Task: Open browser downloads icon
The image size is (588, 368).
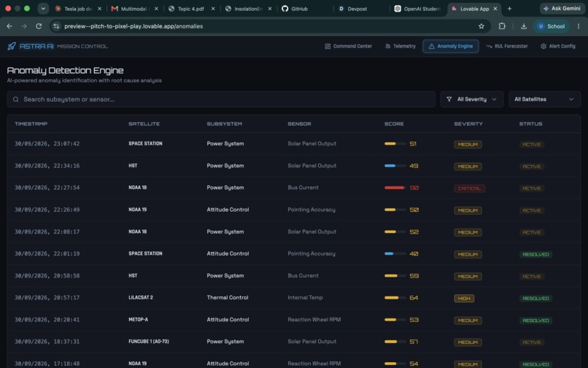Action: point(524,26)
